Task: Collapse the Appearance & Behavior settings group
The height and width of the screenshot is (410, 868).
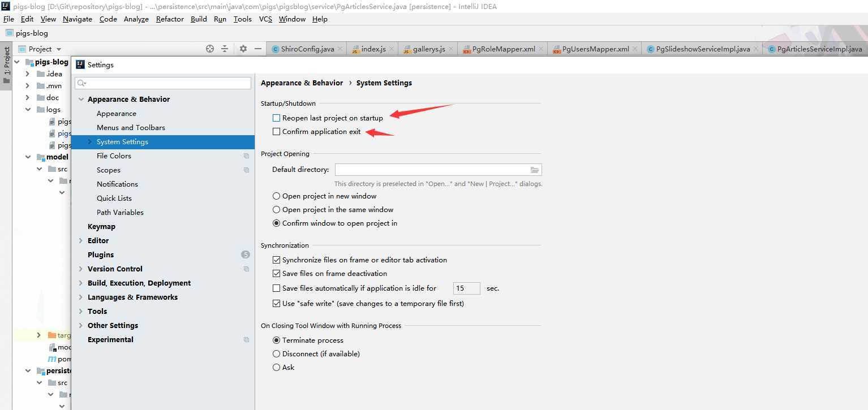Action: tap(81, 100)
